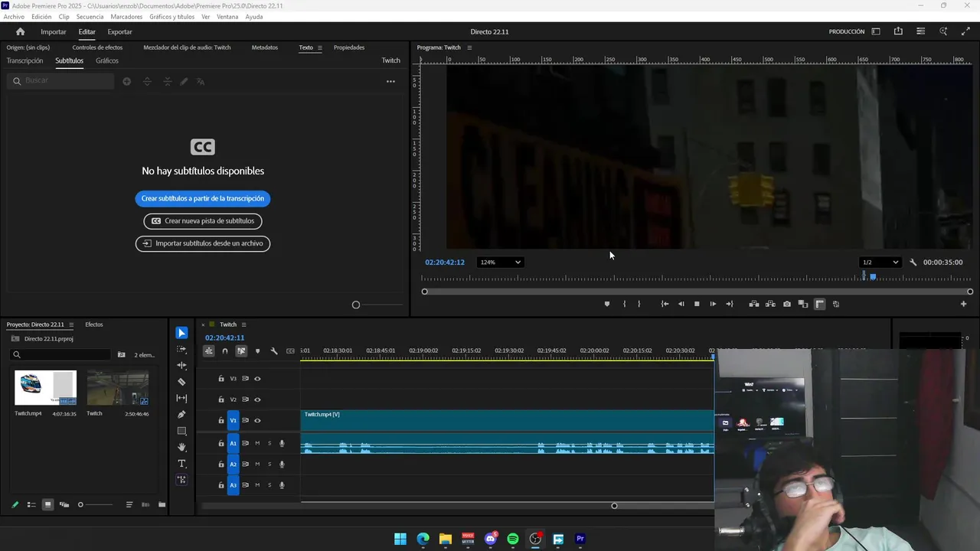
Task: Pick the Track Select Forward tool
Action: pyautogui.click(x=181, y=349)
